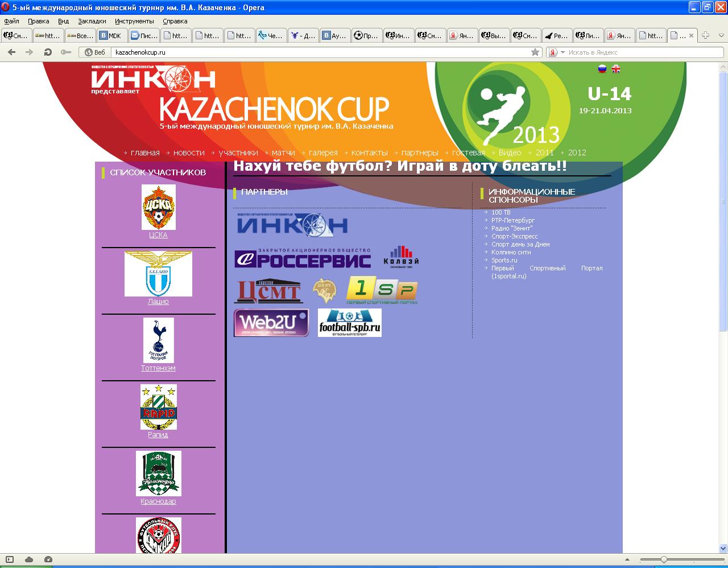Open the участники section

pyautogui.click(x=238, y=153)
